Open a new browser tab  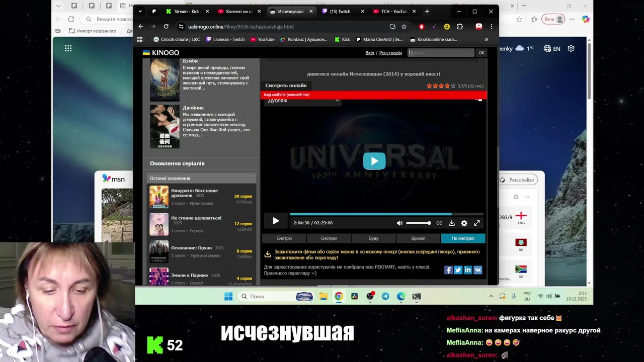[x=427, y=12]
